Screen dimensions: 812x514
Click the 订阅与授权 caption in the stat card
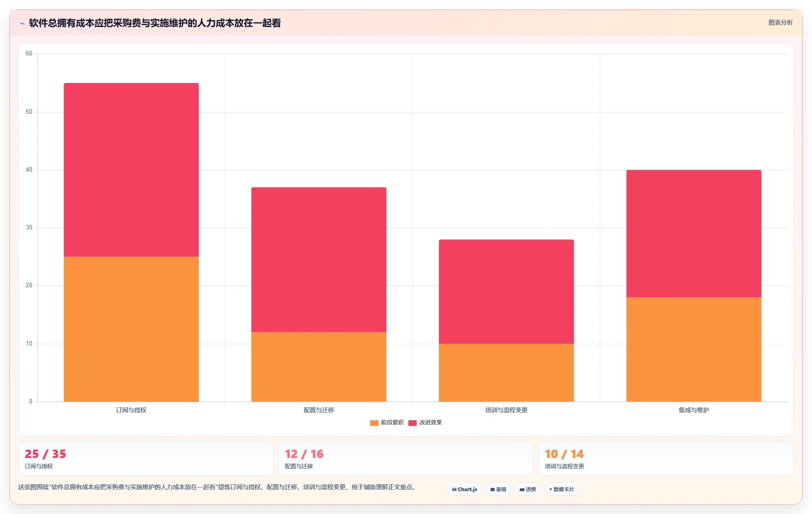coord(39,466)
